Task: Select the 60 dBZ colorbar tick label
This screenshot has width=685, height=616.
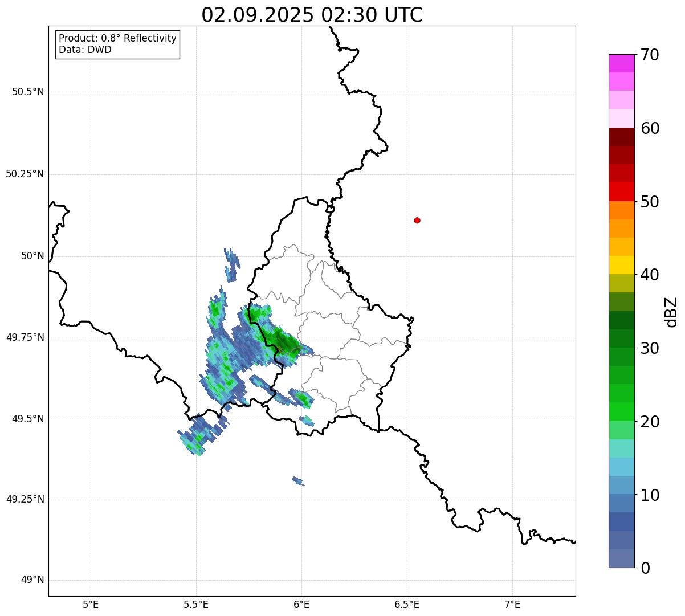Action: coord(649,128)
